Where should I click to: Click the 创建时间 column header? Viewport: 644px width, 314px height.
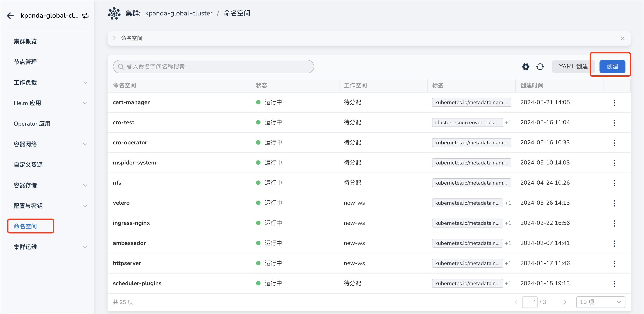click(x=532, y=85)
